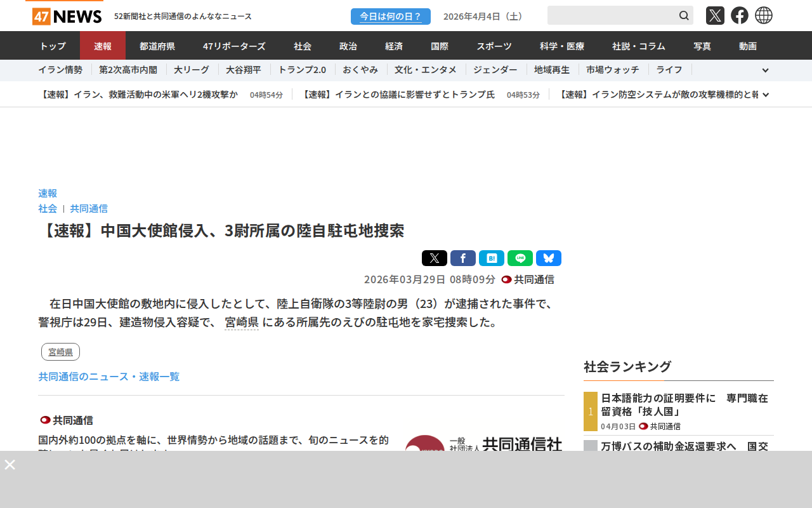Open the 国際 navigation tab
The image size is (812, 508).
pyautogui.click(x=440, y=46)
